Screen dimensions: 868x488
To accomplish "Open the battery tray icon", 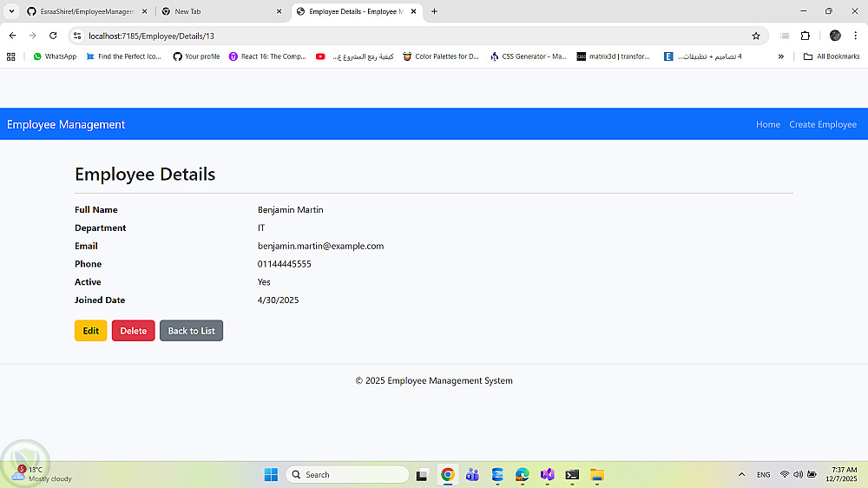I will [812, 475].
